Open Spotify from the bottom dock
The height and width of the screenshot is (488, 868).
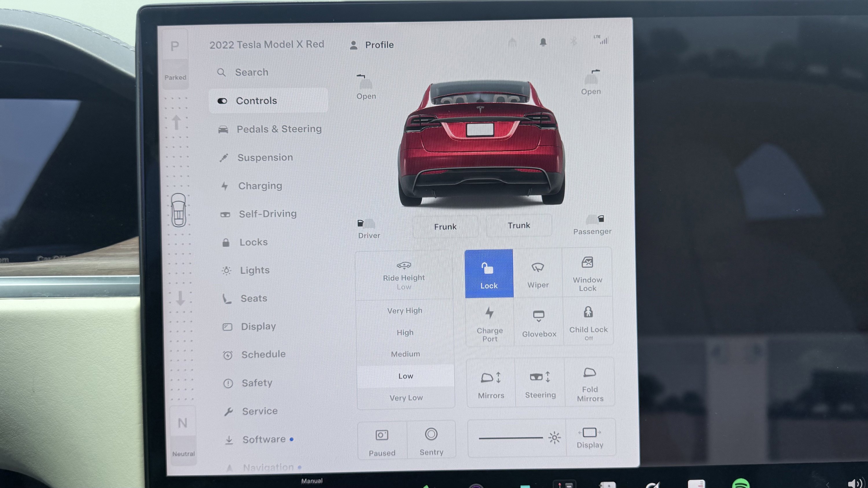[x=741, y=484]
